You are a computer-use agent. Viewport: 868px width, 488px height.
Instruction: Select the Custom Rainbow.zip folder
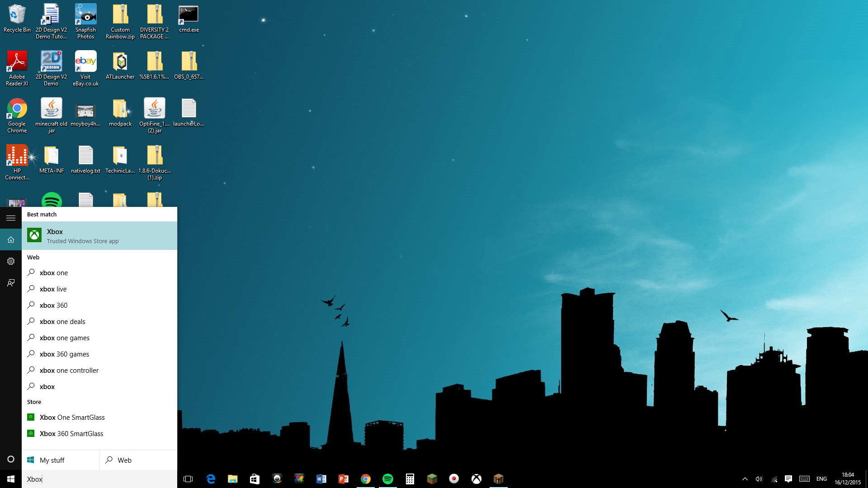point(120,22)
